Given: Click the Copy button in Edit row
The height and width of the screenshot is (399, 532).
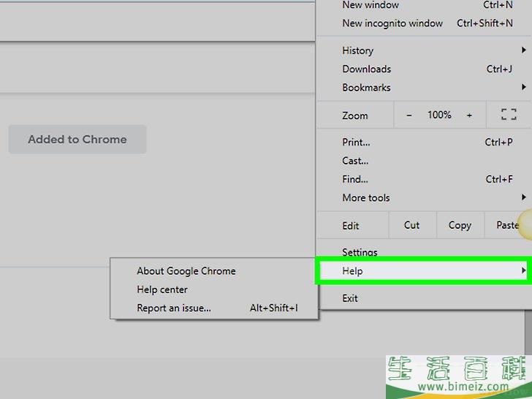Looking at the screenshot, I should 460,225.
